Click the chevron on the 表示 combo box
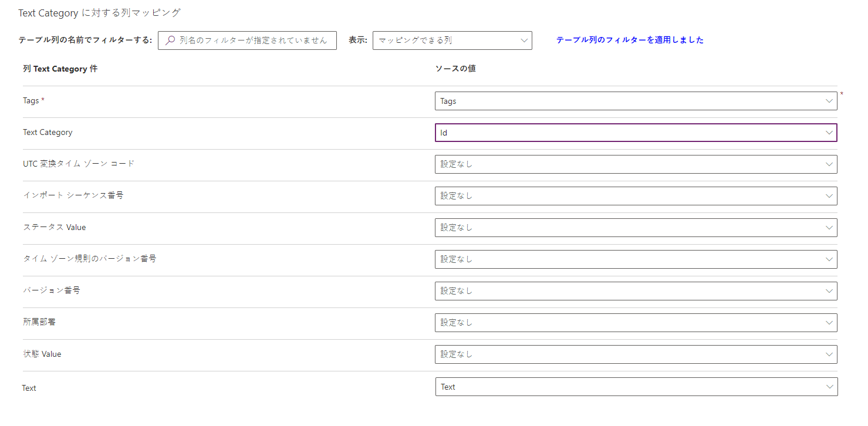868x426 pixels. (x=524, y=40)
